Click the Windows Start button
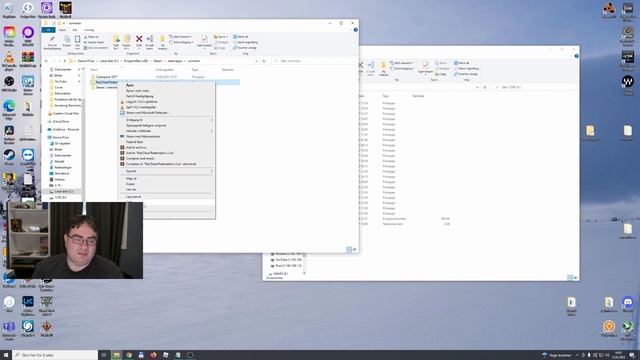 click(x=6, y=355)
